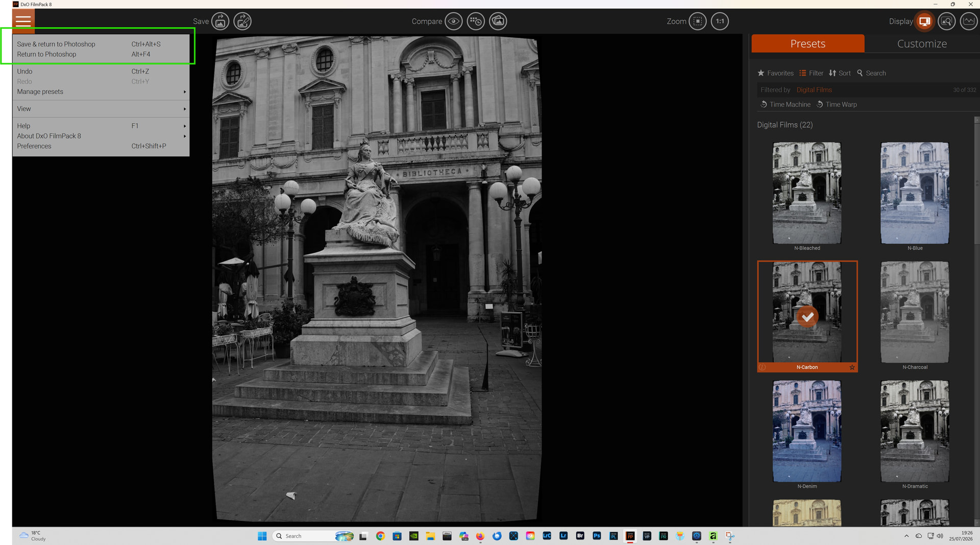The height and width of the screenshot is (545, 980).
Task: Open Adobe Bridge from the taskbar
Action: pyautogui.click(x=580, y=536)
